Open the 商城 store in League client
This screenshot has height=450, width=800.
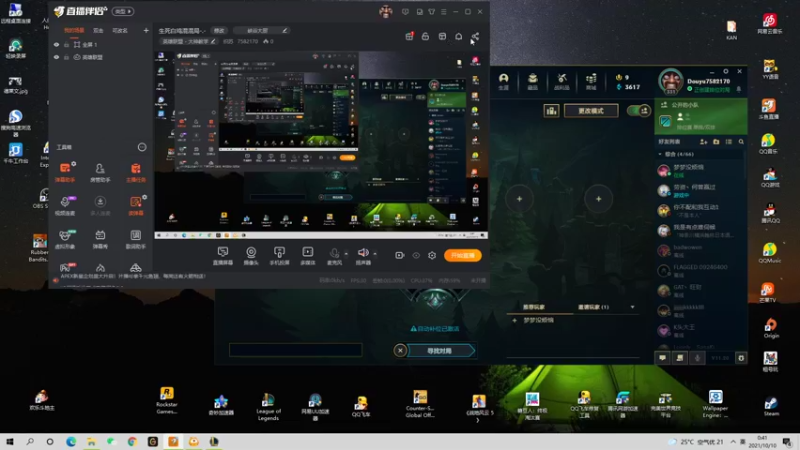(x=591, y=81)
